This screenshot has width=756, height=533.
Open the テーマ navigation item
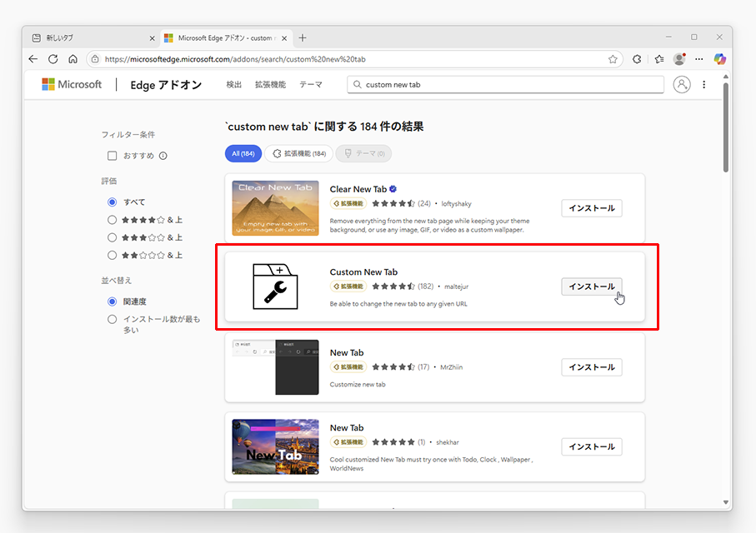[311, 84]
